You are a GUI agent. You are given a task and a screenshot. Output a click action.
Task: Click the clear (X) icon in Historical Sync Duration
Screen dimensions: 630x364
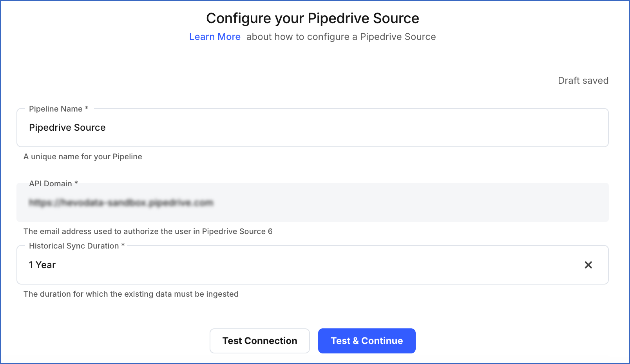[x=588, y=265]
